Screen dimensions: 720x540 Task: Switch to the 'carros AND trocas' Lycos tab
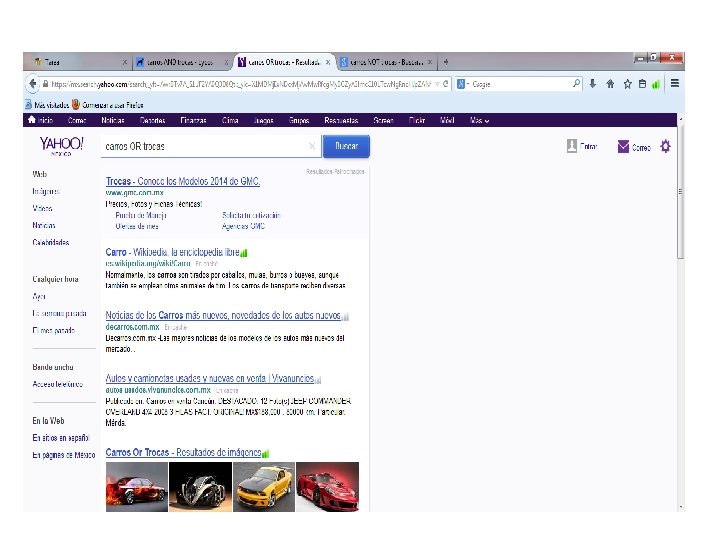point(178,62)
